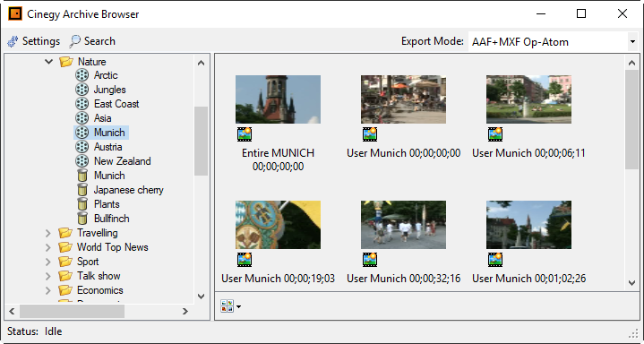Image resolution: width=644 pixels, height=344 pixels.
Task: Click the New Zealand roll film-reel icon
Action: pos(82,161)
